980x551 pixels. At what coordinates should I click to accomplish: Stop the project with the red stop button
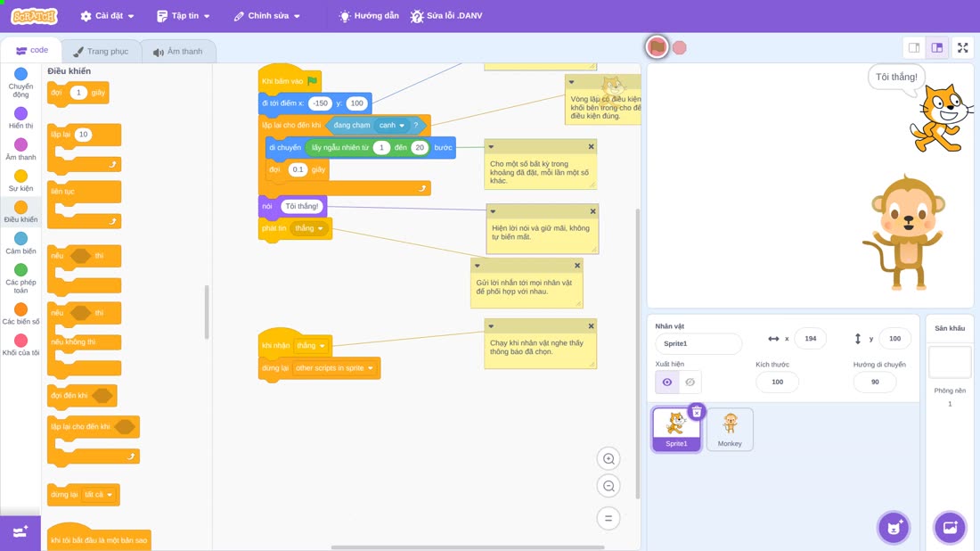click(680, 47)
